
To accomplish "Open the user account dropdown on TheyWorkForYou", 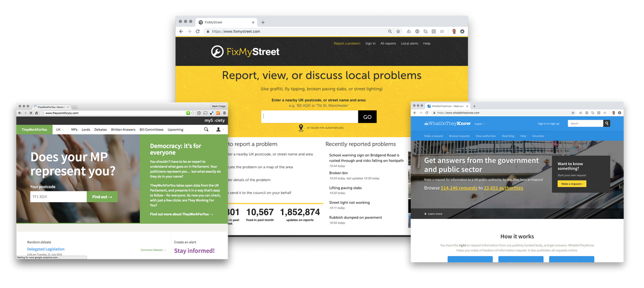I will click(219, 130).
